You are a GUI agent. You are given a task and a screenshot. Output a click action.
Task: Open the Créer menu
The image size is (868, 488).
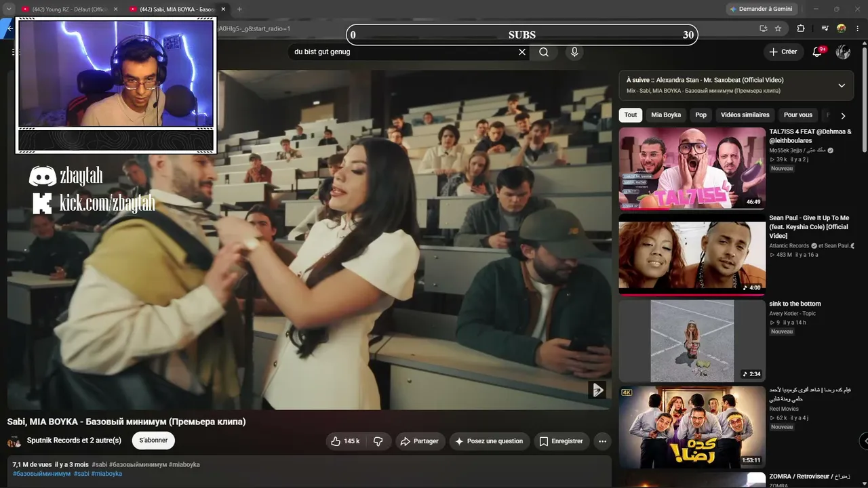[x=783, y=52]
